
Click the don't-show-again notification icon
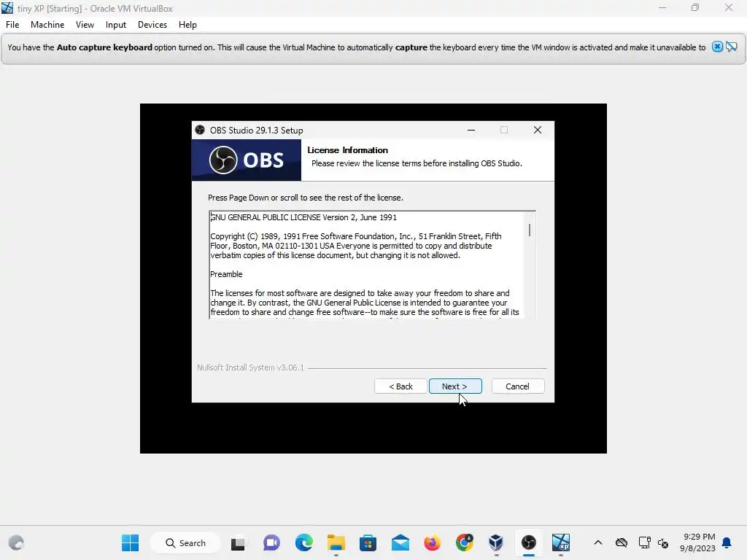731,47
